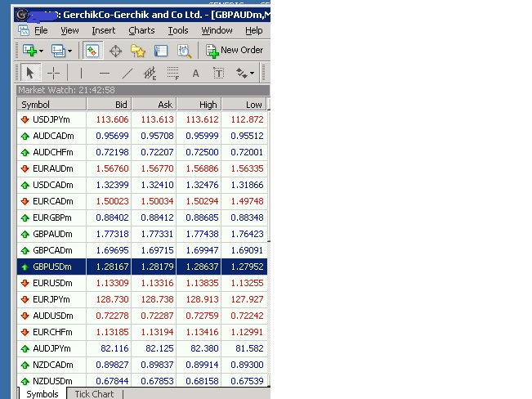
Task: Switch to the Symbols tab
Action: point(42,394)
